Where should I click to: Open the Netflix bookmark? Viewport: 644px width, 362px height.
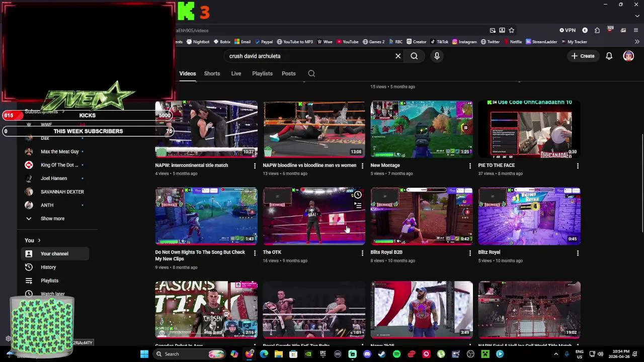pyautogui.click(x=512, y=42)
